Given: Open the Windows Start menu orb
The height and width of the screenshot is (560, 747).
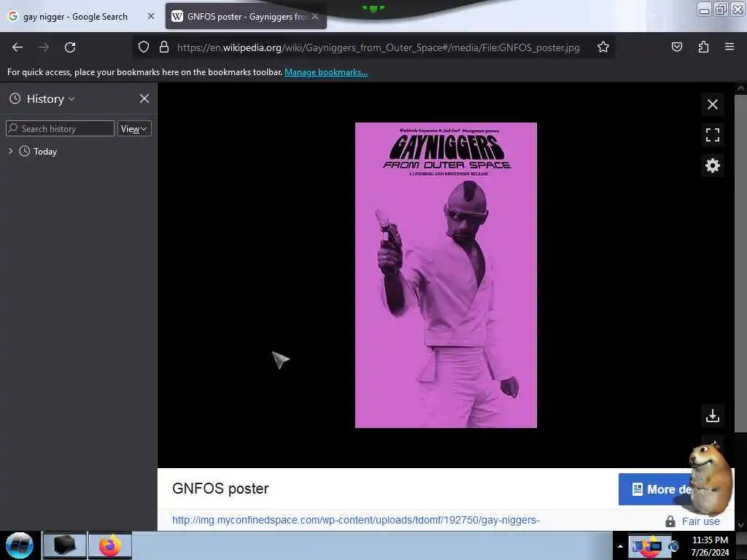Looking at the screenshot, I should click(x=20, y=545).
